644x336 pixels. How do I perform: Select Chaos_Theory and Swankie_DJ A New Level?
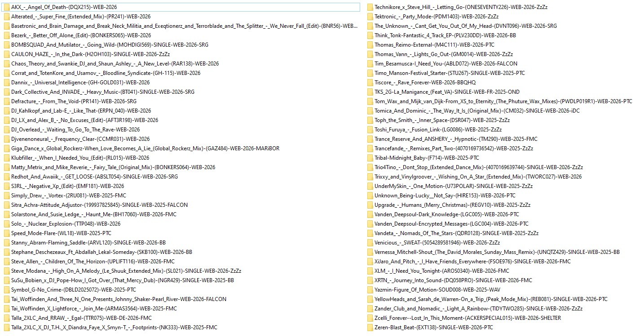pos(115,64)
